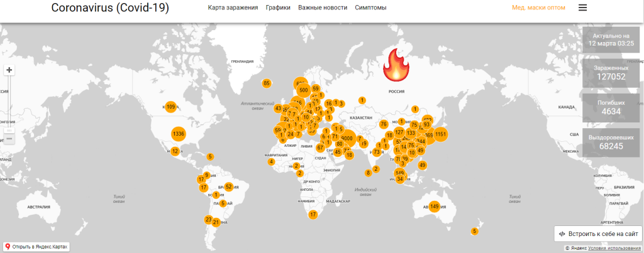
Task: Click the 149 marker on Australia
Action: point(434,207)
